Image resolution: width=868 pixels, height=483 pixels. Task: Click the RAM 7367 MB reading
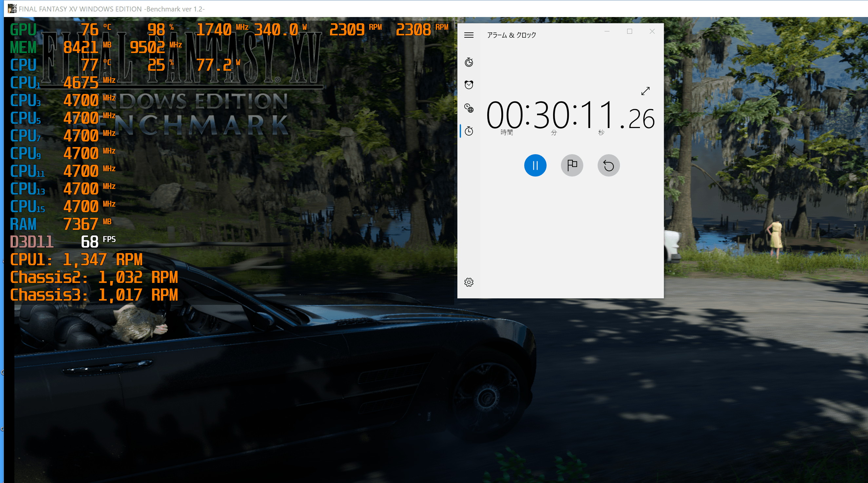point(87,224)
